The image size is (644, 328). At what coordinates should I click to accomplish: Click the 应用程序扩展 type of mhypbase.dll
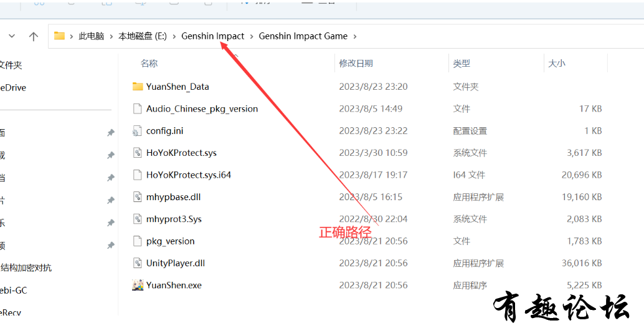point(478,197)
